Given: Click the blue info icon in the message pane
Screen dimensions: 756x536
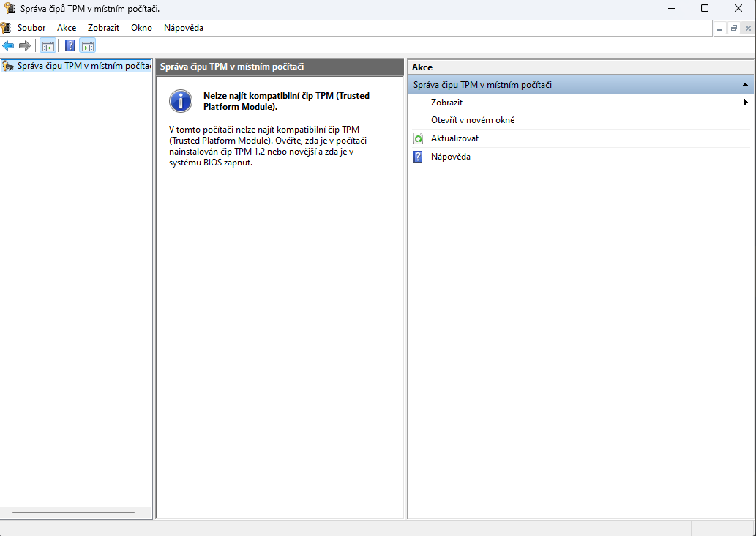Looking at the screenshot, I should click(180, 101).
